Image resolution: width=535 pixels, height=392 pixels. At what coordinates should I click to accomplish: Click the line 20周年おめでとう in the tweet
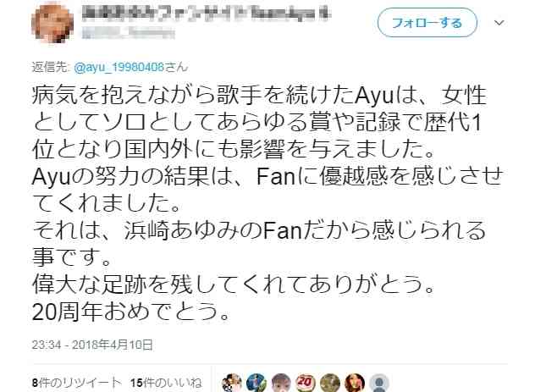[130, 311]
